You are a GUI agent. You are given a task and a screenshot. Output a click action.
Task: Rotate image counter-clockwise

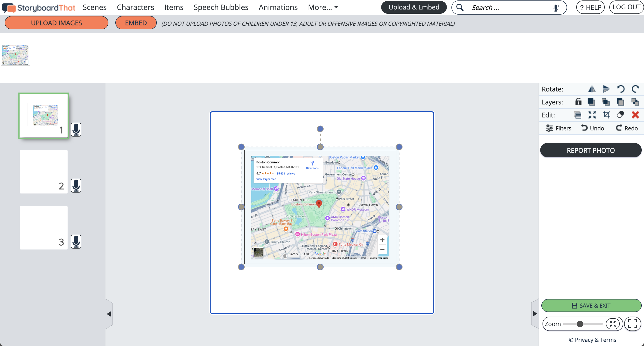[x=621, y=89]
